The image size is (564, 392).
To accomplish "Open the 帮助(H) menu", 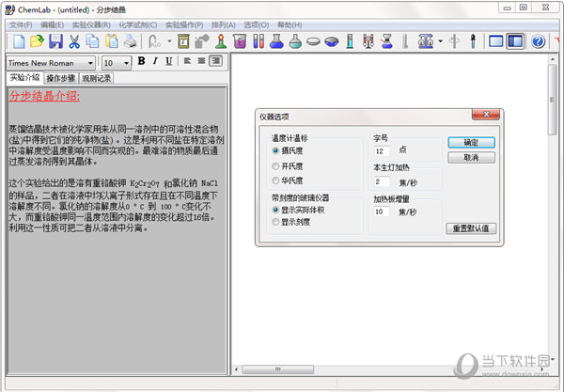I will (x=290, y=24).
